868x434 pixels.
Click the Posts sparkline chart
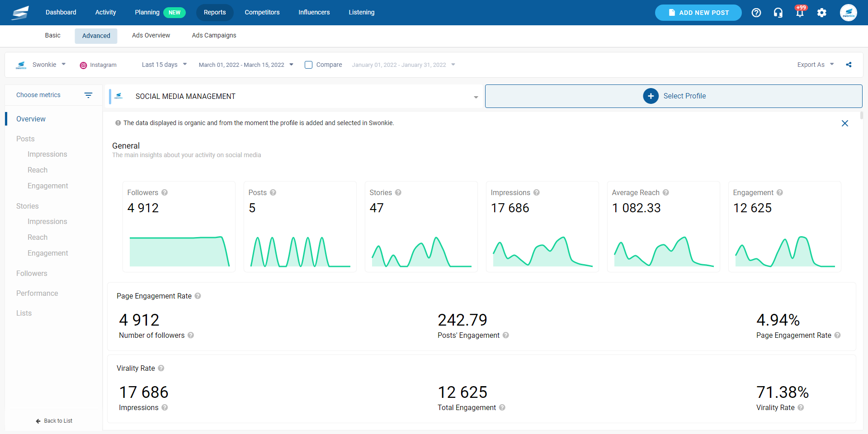point(300,251)
